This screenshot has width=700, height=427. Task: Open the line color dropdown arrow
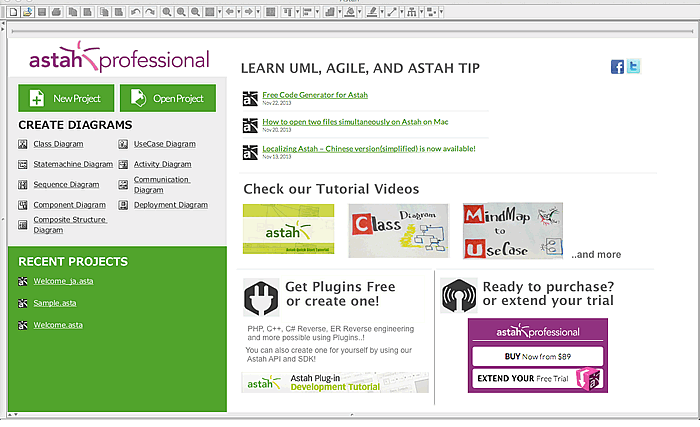(382, 12)
